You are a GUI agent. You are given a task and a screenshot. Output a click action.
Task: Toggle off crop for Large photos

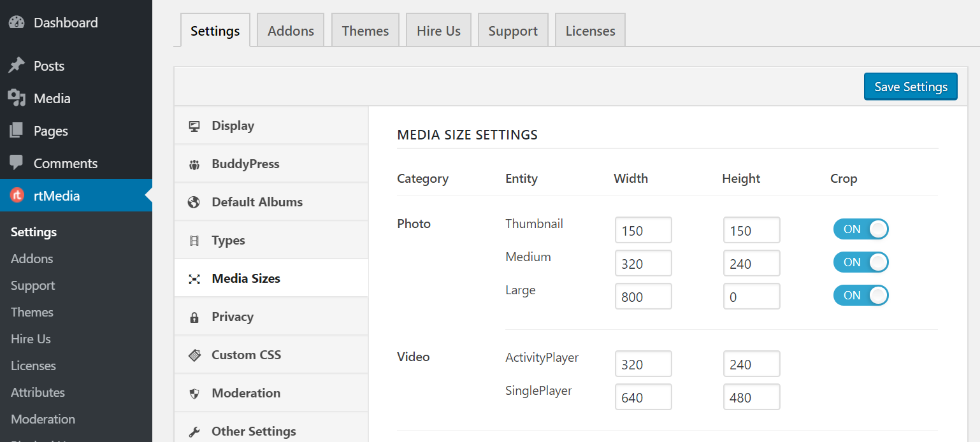pyautogui.click(x=861, y=296)
